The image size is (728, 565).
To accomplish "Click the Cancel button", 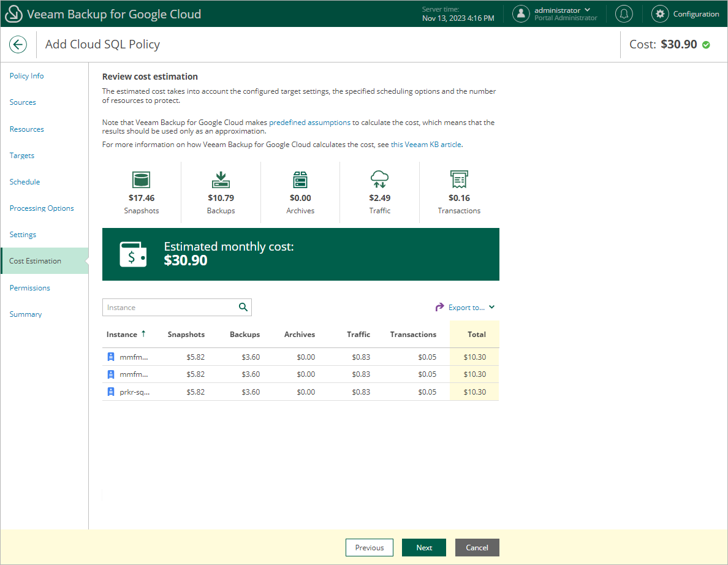I will point(477,547).
